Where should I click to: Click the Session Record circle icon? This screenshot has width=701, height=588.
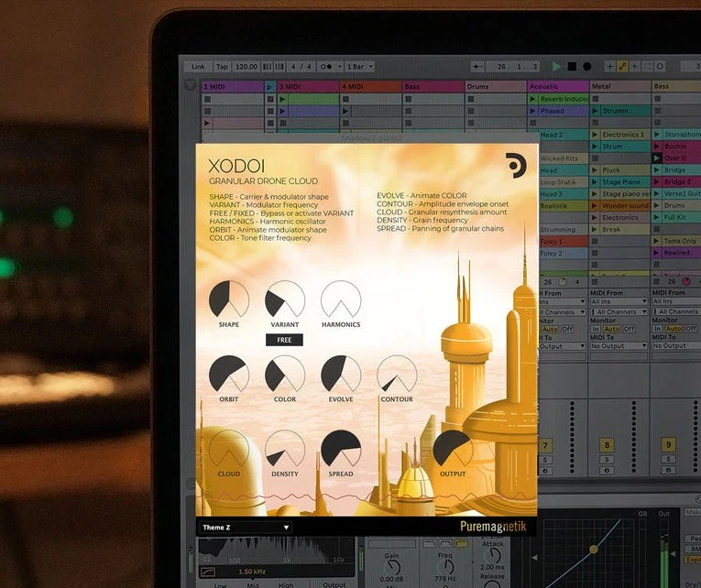pos(660,67)
